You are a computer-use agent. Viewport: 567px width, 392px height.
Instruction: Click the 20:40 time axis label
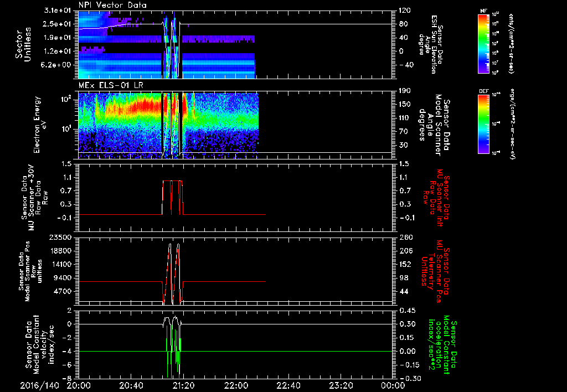pos(131,385)
